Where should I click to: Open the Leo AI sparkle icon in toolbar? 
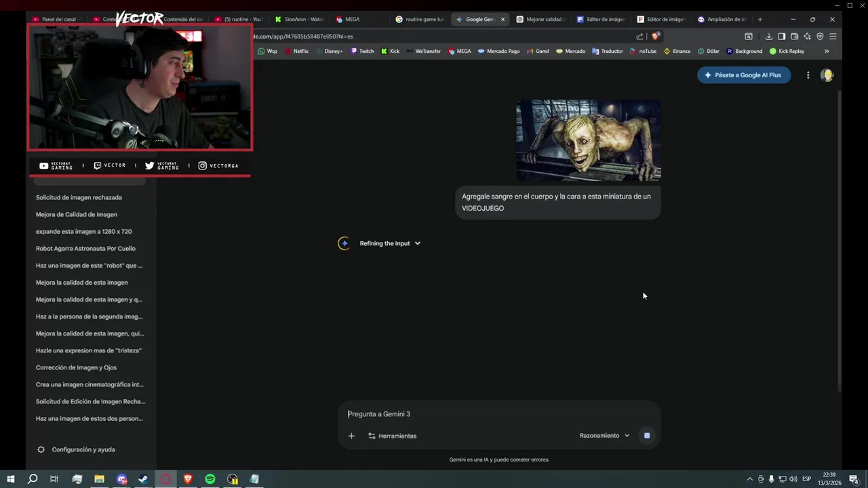(807, 37)
